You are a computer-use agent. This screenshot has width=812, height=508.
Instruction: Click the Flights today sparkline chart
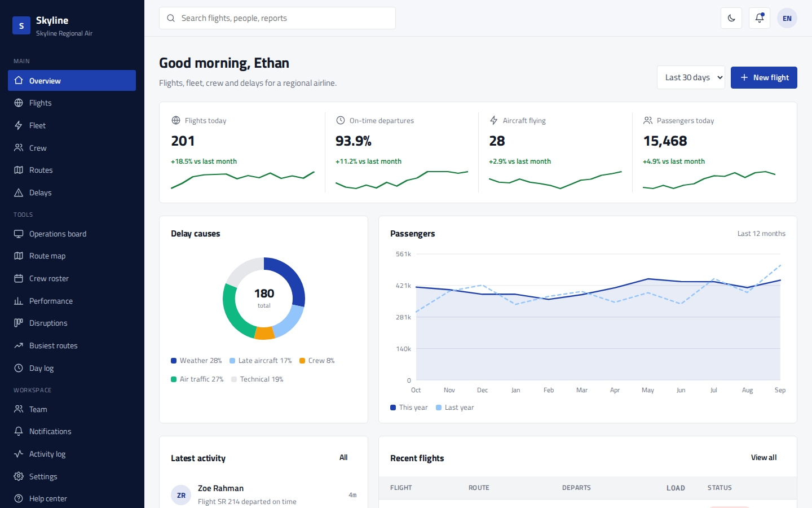point(242,179)
